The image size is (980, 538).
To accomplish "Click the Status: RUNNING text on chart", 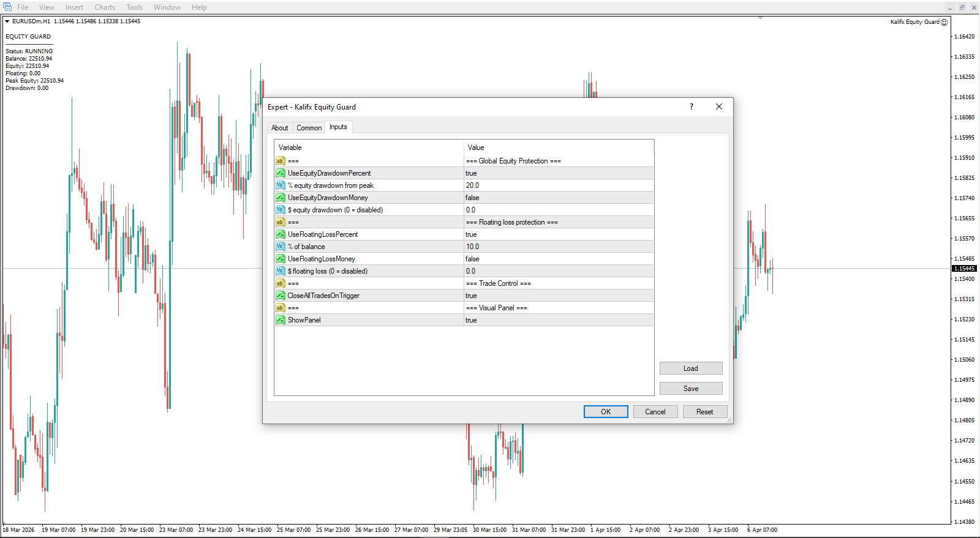I will click(x=29, y=51).
